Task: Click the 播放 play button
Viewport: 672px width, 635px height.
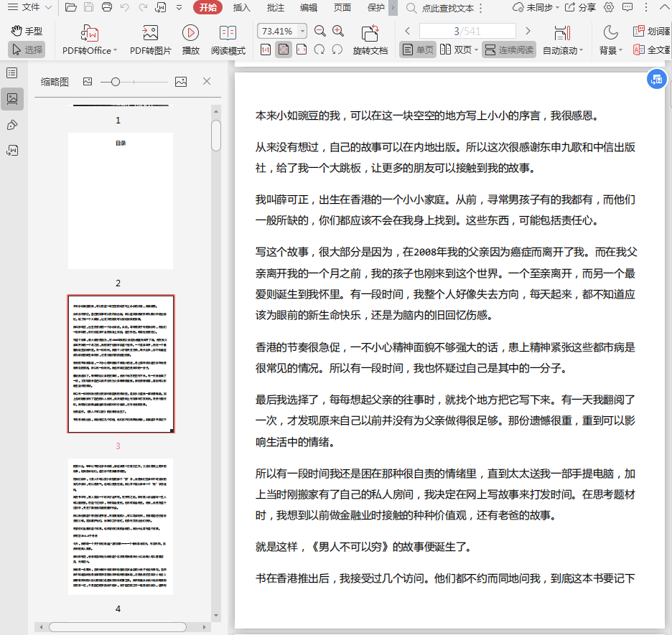Action: (191, 40)
